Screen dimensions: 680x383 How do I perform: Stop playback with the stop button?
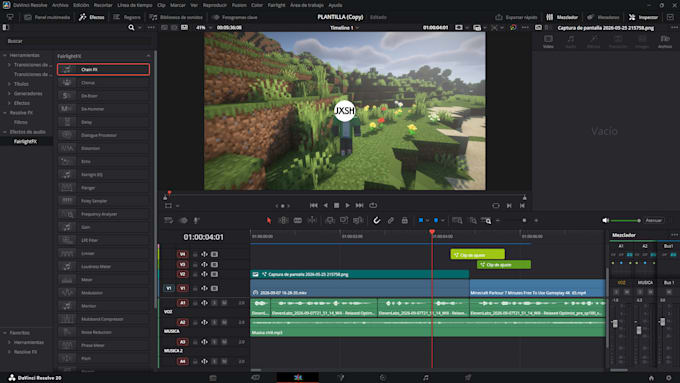coord(337,205)
